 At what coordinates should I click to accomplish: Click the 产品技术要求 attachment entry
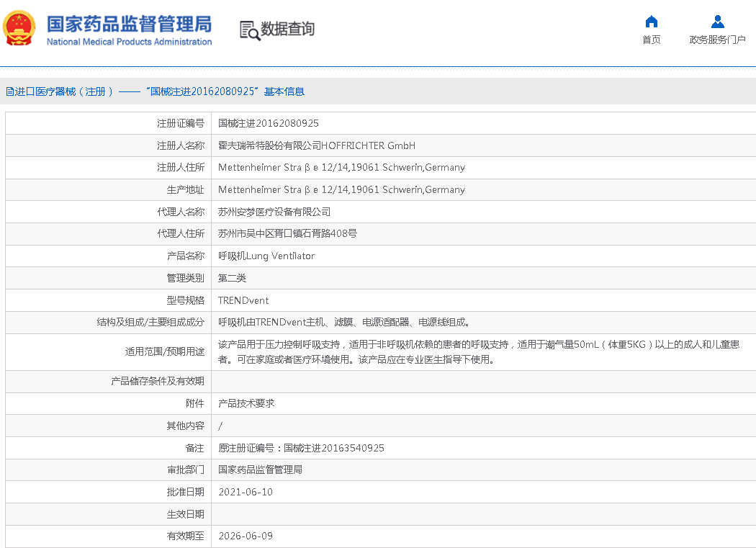[246, 404]
